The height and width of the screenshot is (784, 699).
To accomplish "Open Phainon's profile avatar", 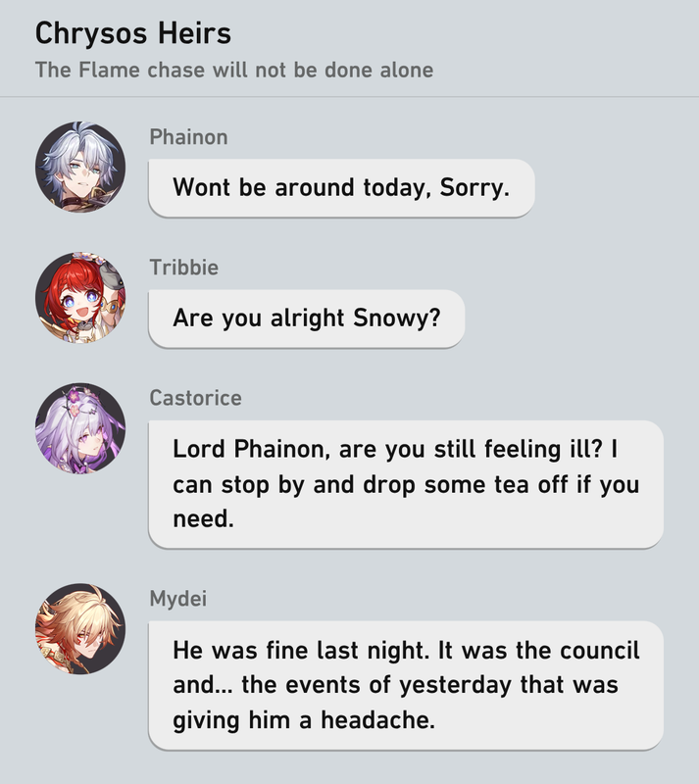I will [80, 167].
